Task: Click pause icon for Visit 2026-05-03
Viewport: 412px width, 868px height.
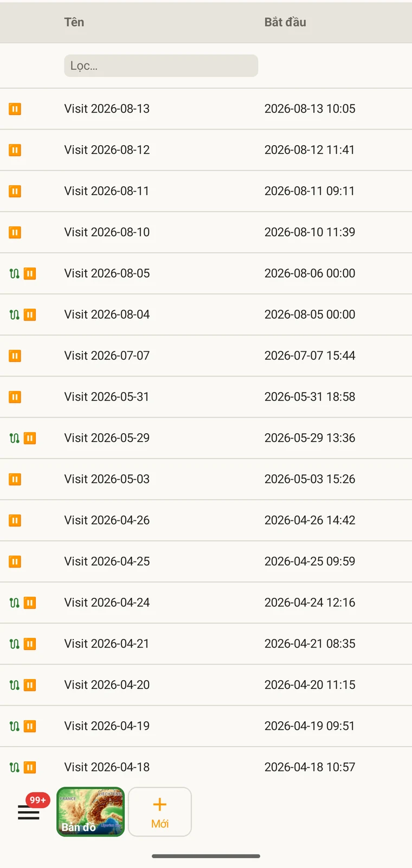Action: (15, 479)
